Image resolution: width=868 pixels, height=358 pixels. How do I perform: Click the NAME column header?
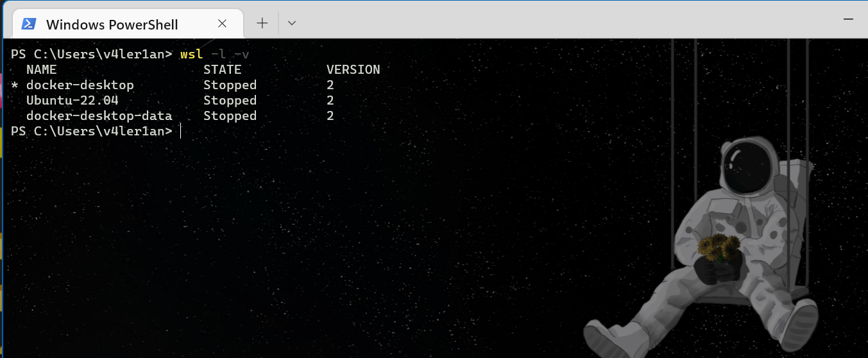(x=41, y=69)
